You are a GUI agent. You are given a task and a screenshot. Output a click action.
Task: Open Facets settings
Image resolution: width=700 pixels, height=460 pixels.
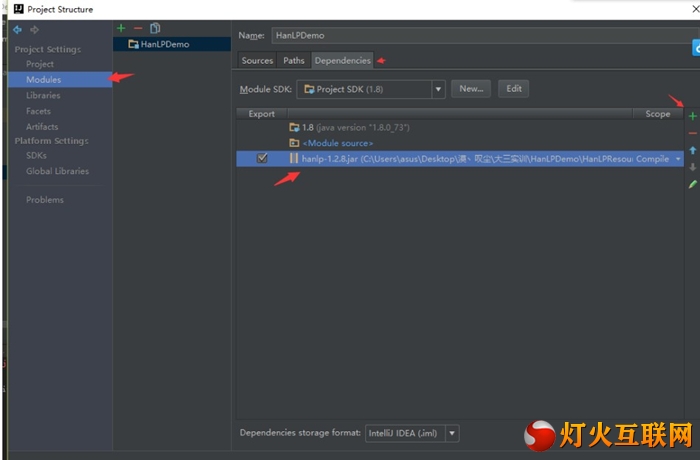(x=38, y=111)
